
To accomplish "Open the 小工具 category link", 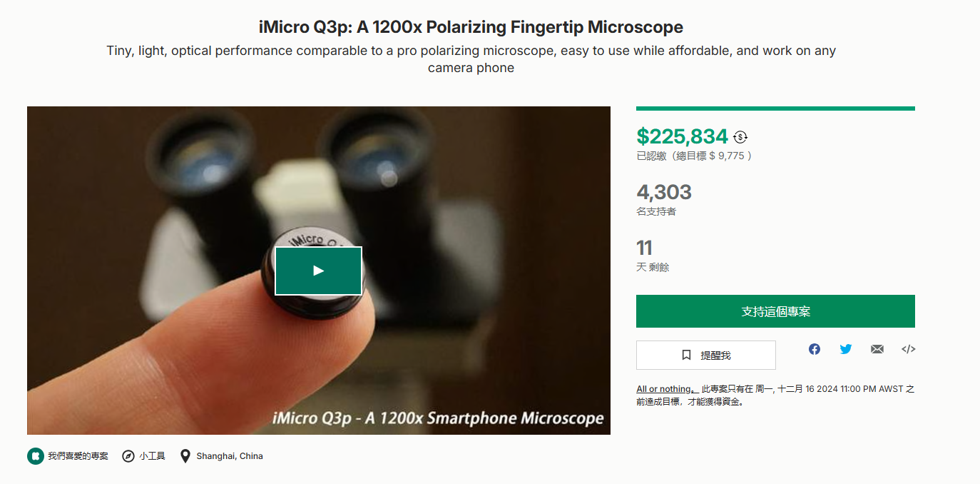I will tap(152, 456).
